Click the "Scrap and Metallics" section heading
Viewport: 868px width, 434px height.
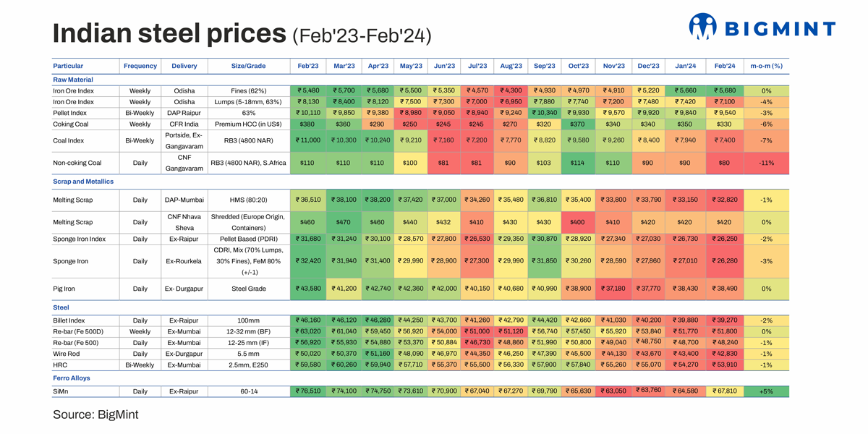(83, 182)
